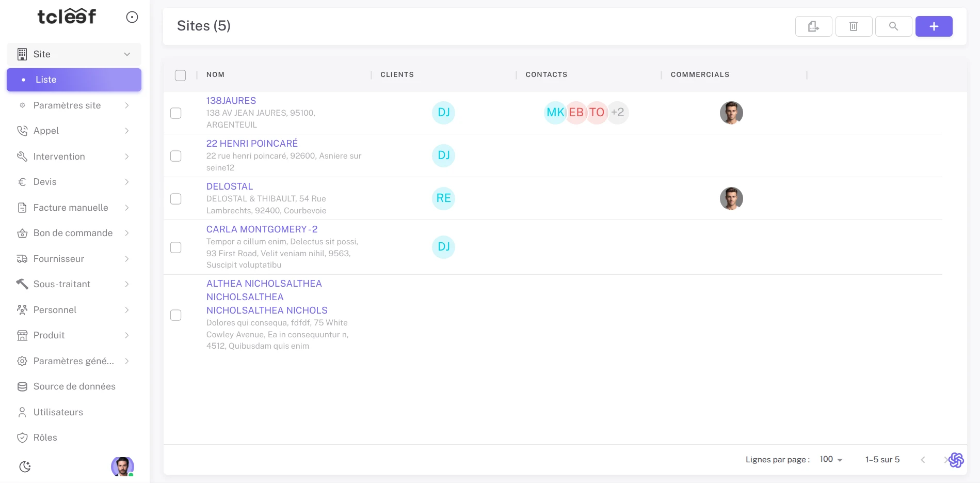Click the +2 more contacts badge
980x483 pixels.
[617, 113]
